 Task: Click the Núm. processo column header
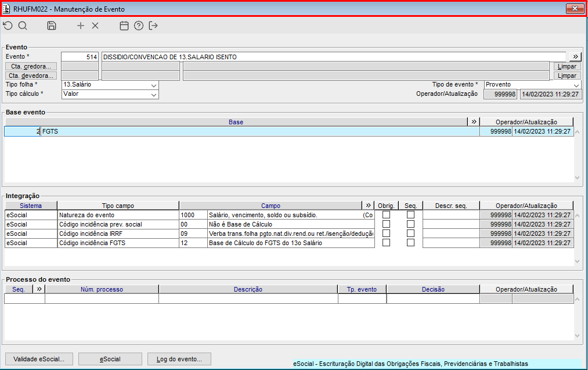[x=102, y=289]
